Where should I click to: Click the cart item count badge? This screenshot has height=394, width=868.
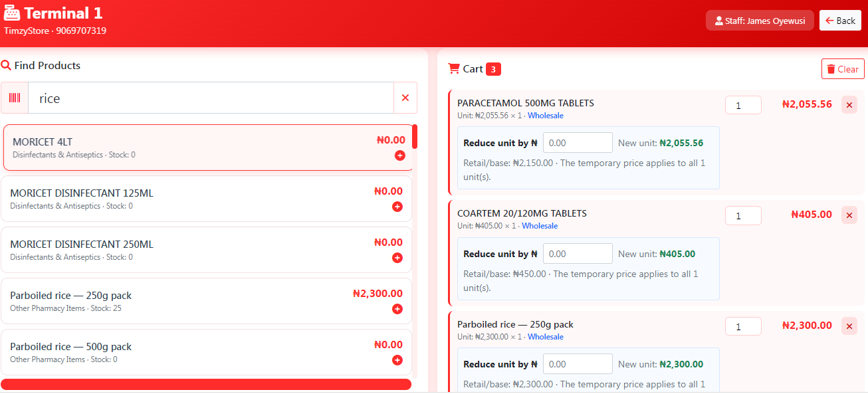(493, 69)
